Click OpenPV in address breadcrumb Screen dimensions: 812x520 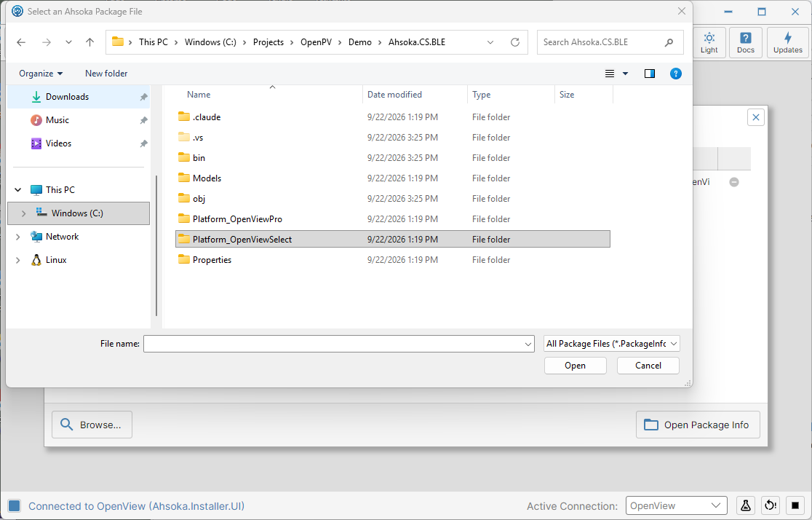tap(316, 42)
